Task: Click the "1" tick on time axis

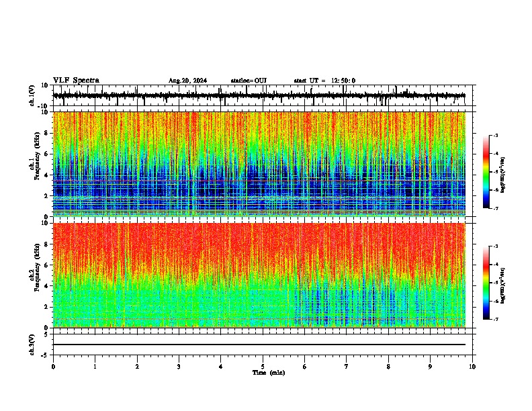Action: click(x=95, y=367)
